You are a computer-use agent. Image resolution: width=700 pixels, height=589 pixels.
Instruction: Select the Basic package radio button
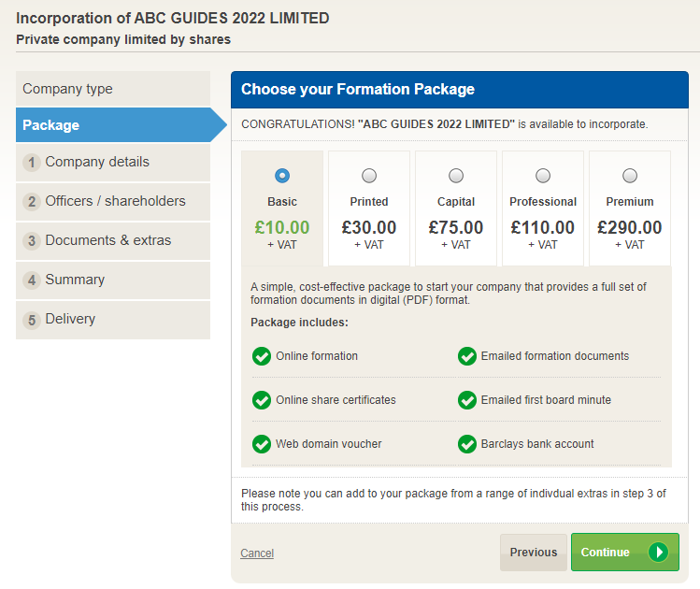point(282,176)
